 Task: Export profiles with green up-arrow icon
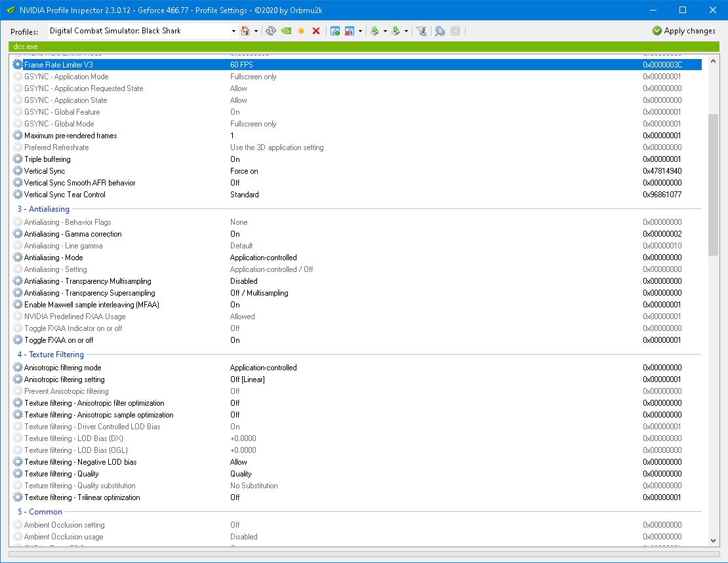click(x=374, y=31)
